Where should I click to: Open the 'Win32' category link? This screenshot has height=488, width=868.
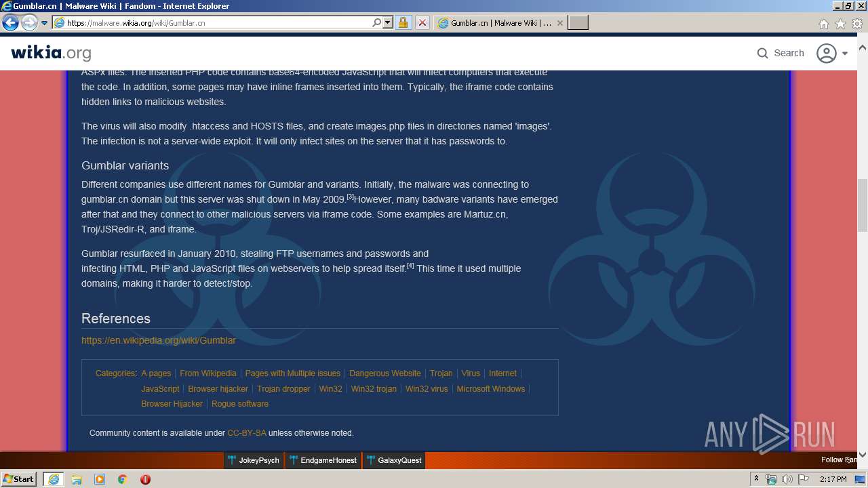331,389
